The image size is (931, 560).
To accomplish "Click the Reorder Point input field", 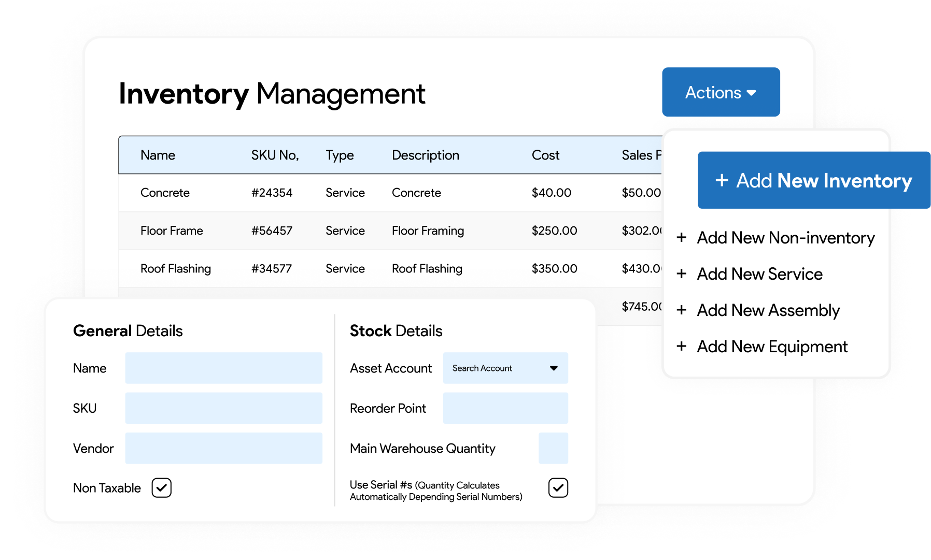I will pyautogui.click(x=505, y=408).
